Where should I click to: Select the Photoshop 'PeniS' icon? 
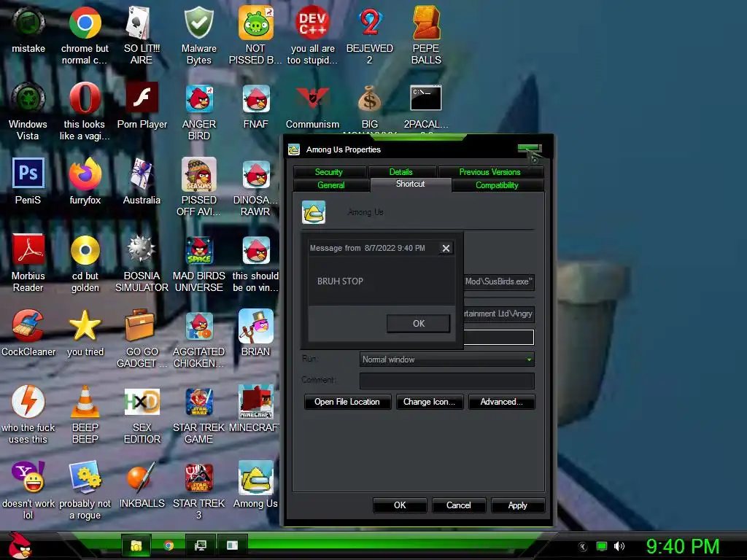click(x=28, y=174)
